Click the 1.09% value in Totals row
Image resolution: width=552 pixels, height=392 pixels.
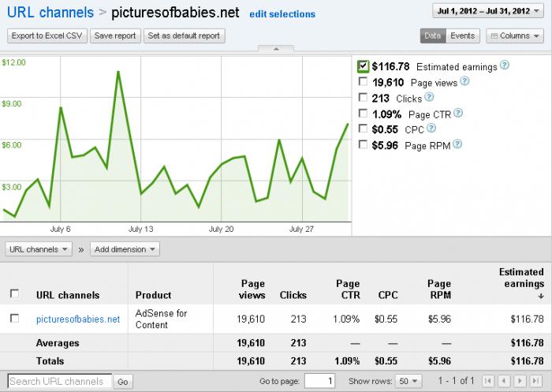346,361
